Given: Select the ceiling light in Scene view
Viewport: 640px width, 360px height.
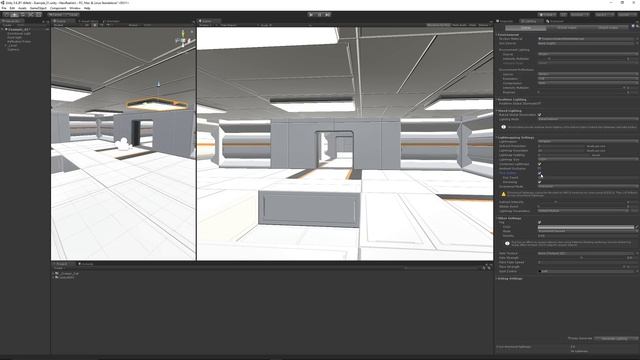Looking at the screenshot, I should tap(157, 104).
